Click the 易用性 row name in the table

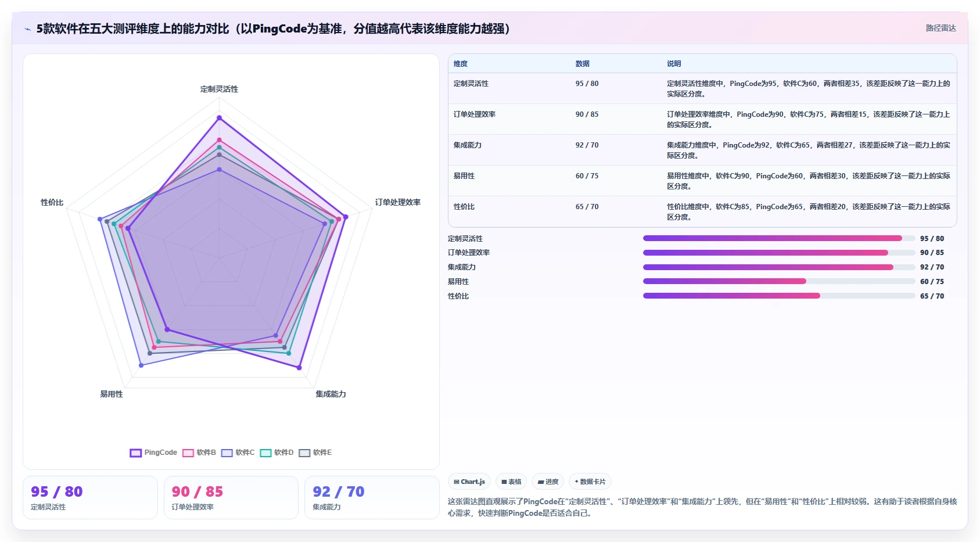coord(464,176)
